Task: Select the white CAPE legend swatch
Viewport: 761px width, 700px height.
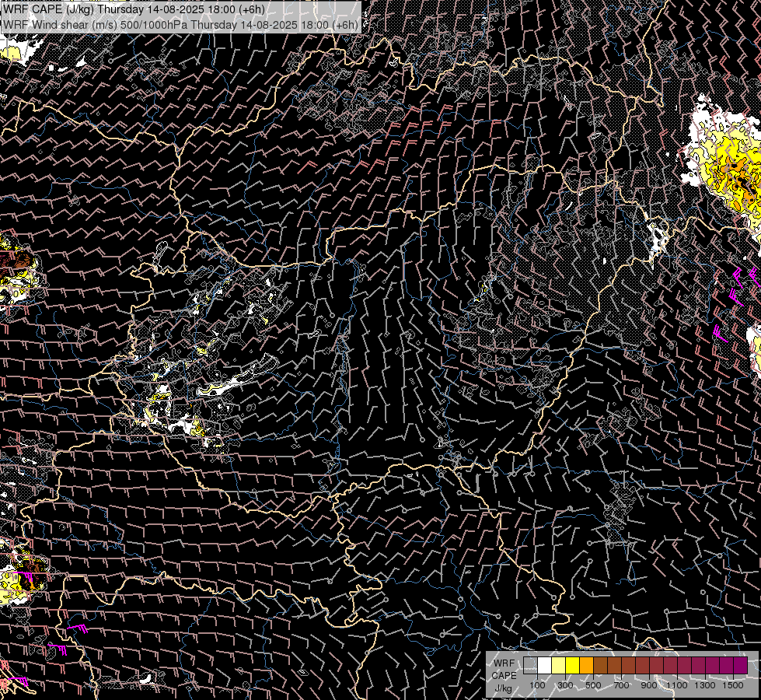Action: tap(545, 666)
